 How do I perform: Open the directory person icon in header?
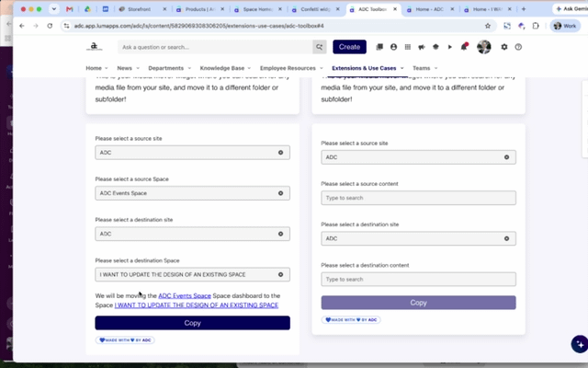(393, 47)
